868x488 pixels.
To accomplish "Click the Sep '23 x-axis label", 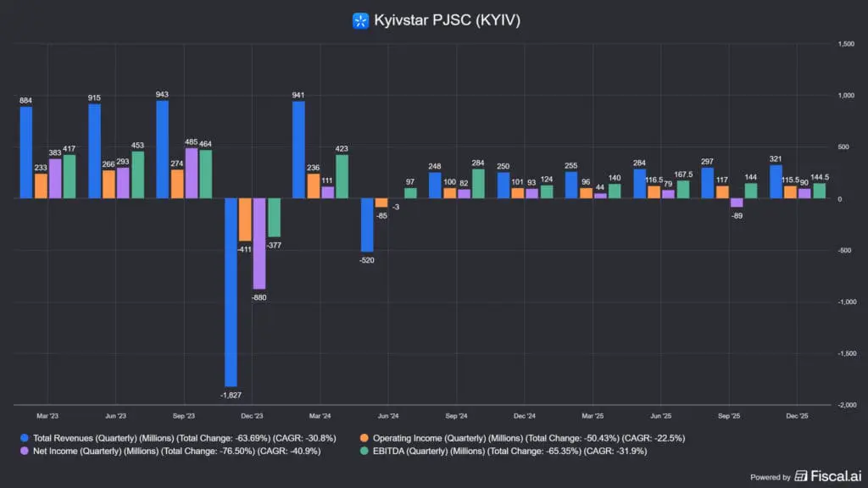I will pyautogui.click(x=184, y=416).
